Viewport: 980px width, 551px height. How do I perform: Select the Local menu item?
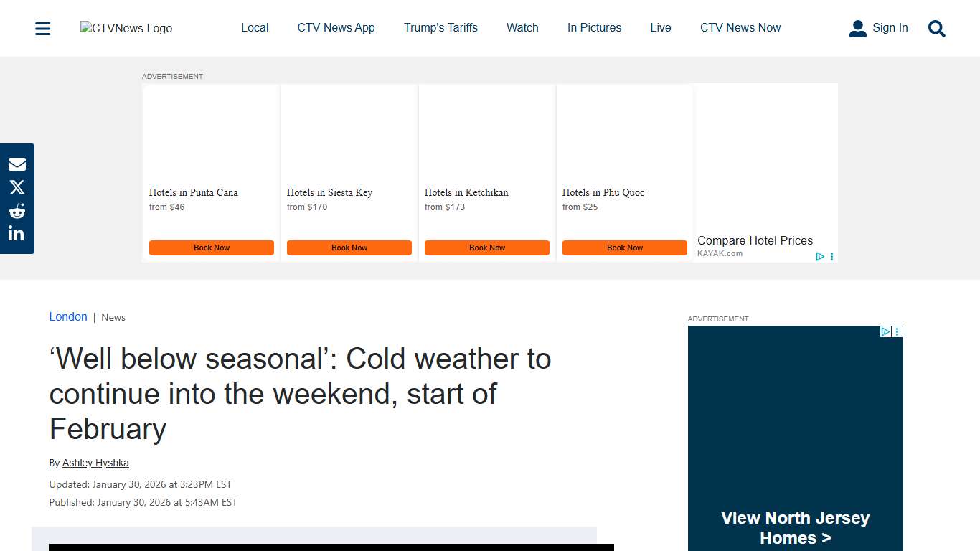coord(255,27)
